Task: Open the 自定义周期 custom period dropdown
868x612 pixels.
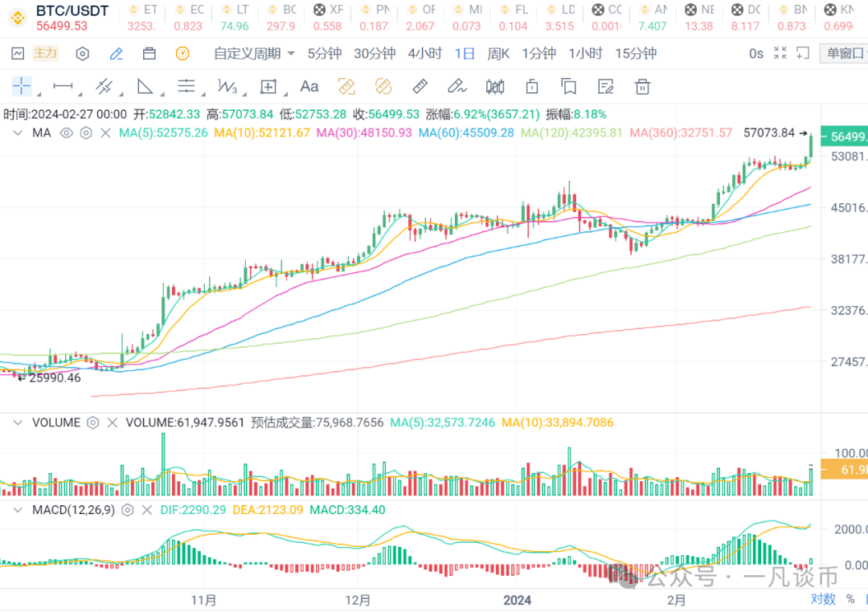Action: 254,54
